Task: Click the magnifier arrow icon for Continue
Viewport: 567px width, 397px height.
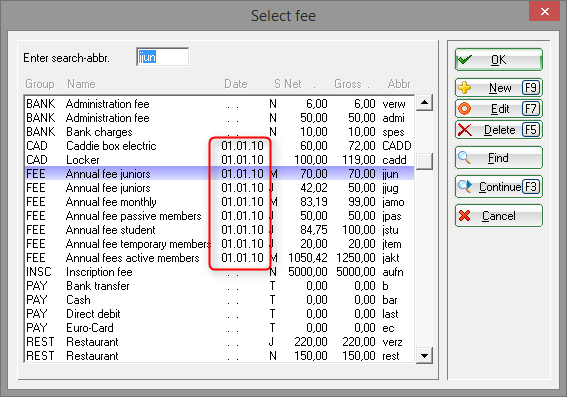Action: 465,186
